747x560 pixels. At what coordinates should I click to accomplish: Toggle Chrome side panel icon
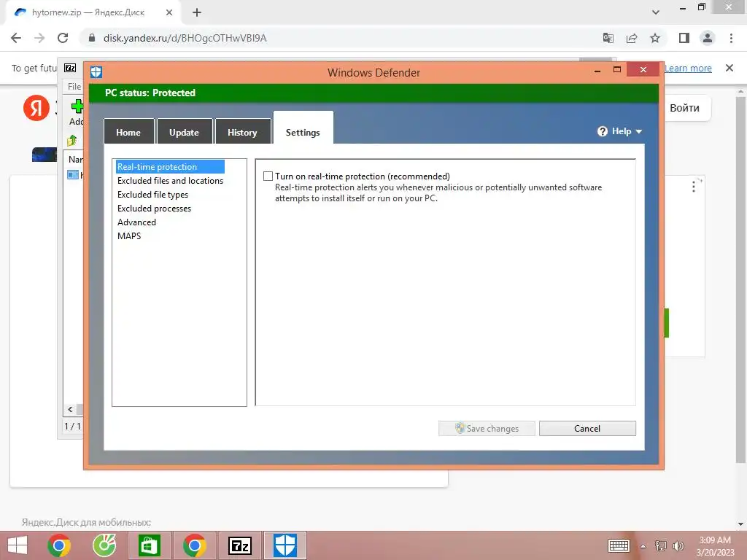[x=684, y=38]
